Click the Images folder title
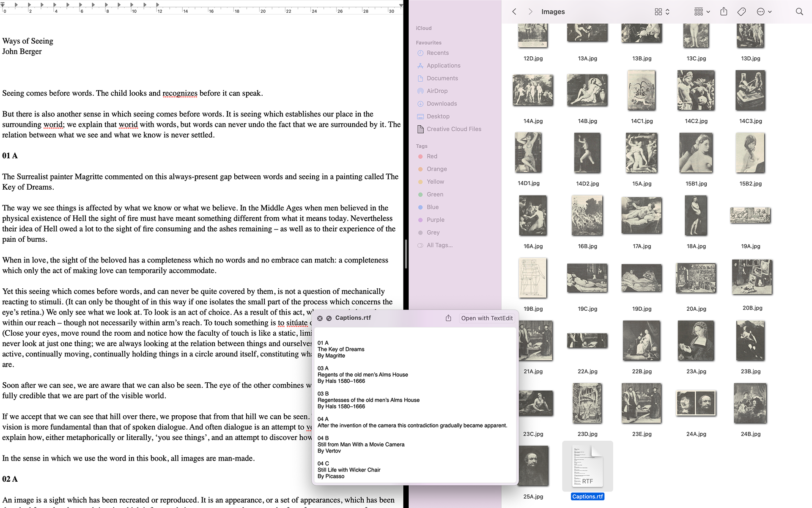The height and width of the screenshot is (508, 812). pyautogui.click(x=553, y=12)
